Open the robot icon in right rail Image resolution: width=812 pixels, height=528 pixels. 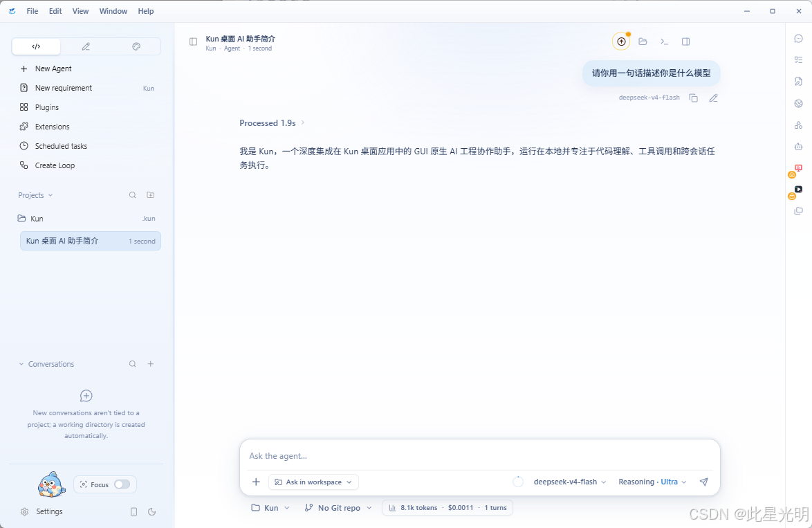799,147
